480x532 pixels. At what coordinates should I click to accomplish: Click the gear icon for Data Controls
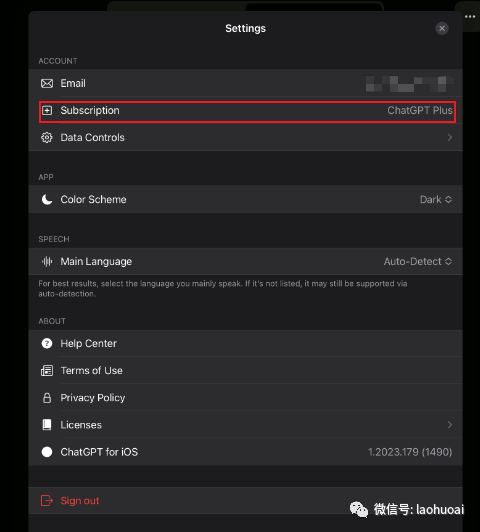pos(47,137)
